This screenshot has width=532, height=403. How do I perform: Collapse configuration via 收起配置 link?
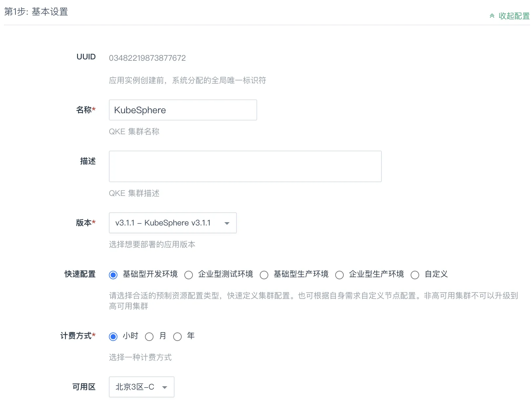pos(514,16)
